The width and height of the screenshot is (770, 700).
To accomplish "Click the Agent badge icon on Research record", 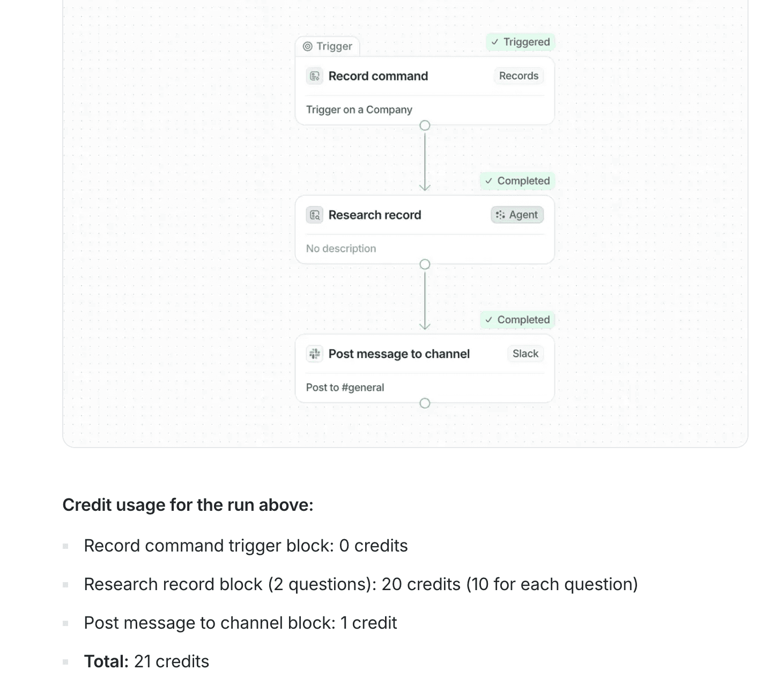I will coord(501,215).
